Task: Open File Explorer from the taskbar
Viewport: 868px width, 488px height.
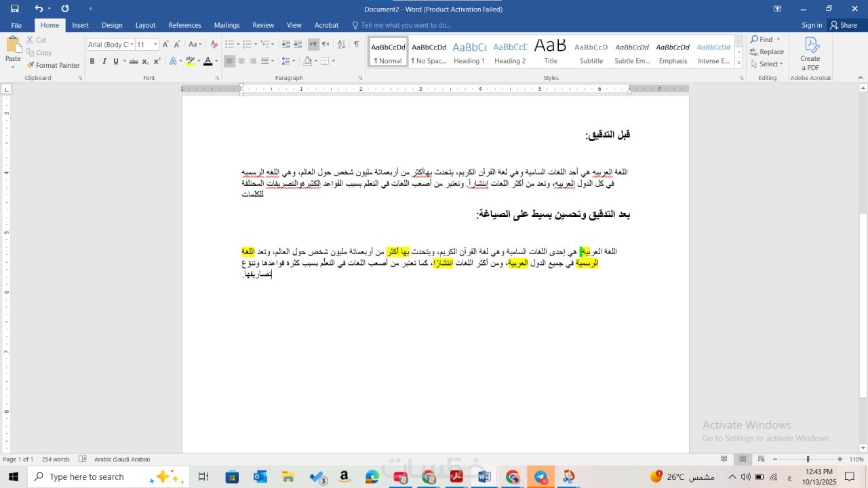Action: click(x=288, y=477)
